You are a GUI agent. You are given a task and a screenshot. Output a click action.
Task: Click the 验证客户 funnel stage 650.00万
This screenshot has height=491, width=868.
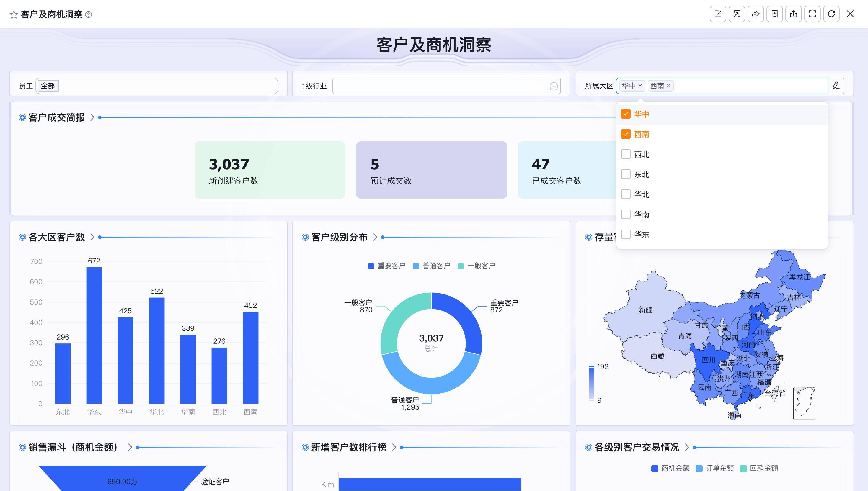point(122,479)
